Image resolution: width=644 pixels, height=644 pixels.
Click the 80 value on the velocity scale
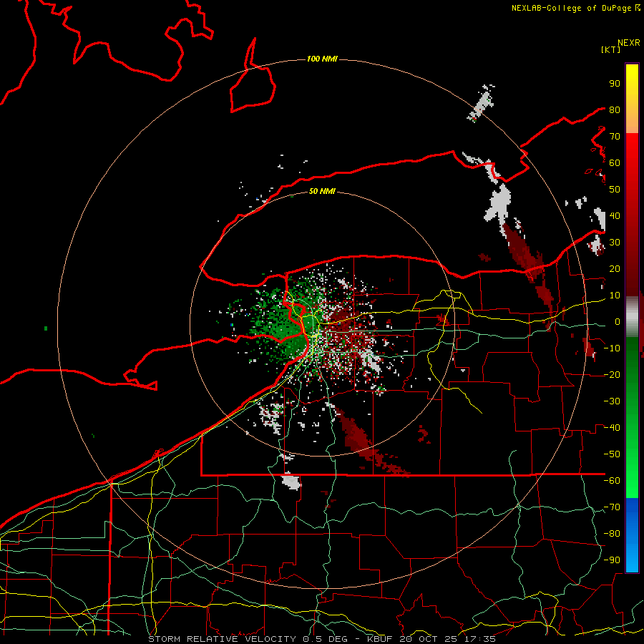[x=615, y=110]
